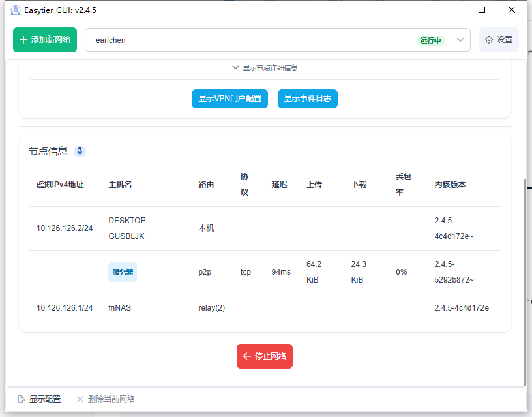Click the 主机名 column header
Screen dimensions: 532x417
coord(120,185)
